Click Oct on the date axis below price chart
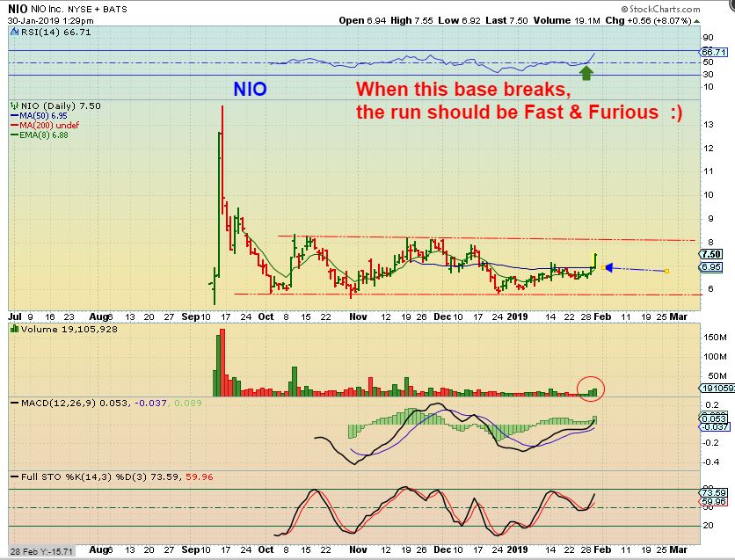735x560 pixels. click(x=266, y=316)
